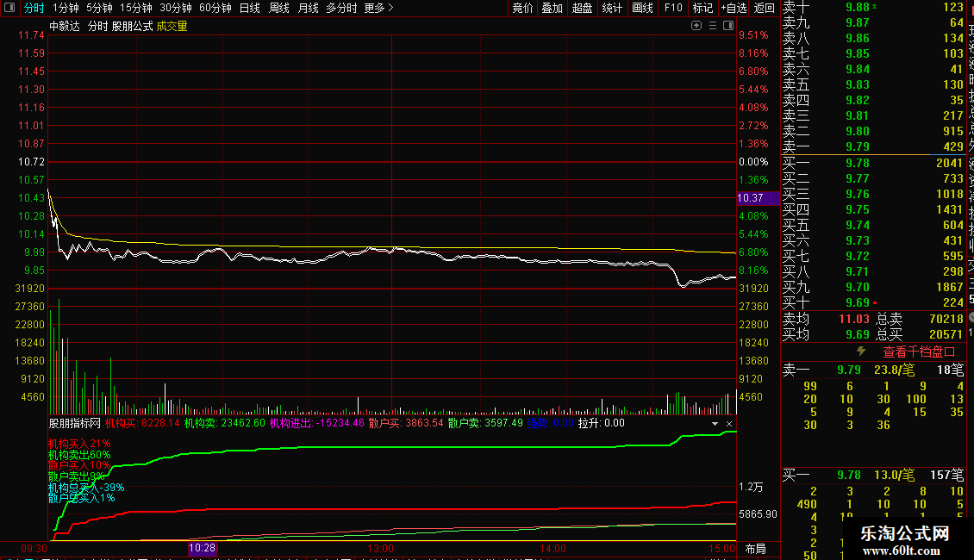Open the 画线 drawing tools
This screenshot has height=560, width=974.
642,8
